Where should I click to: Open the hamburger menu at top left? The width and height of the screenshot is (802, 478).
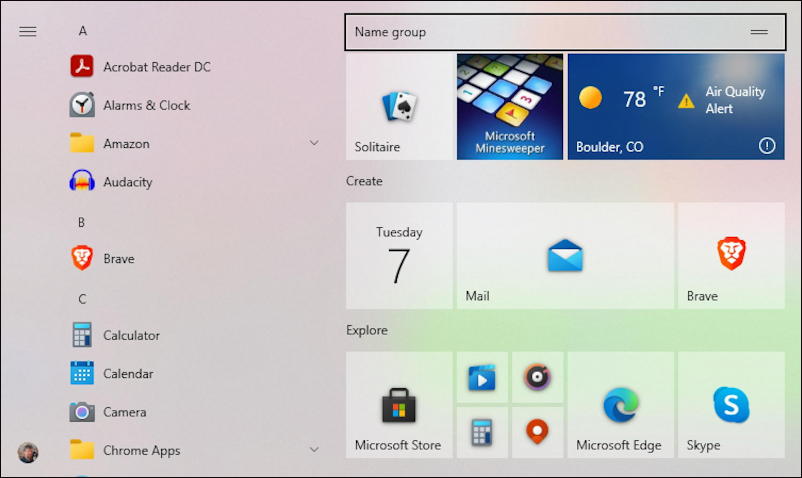28,32
